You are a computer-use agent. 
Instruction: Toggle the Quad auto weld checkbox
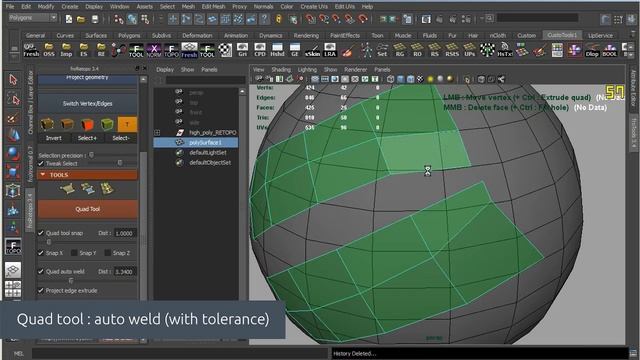(x=41, y=271)
